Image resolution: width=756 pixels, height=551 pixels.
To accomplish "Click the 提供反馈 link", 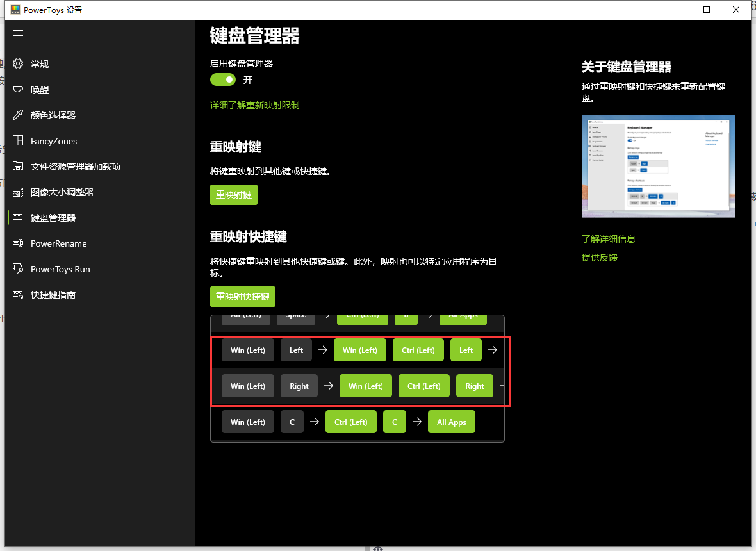I will click(x=599, y=258).
